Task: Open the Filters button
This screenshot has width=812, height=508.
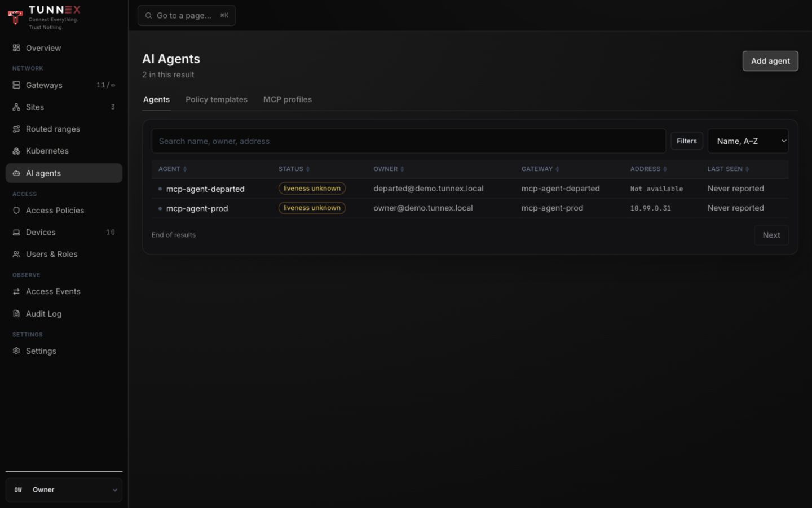Action: (687, 141)
